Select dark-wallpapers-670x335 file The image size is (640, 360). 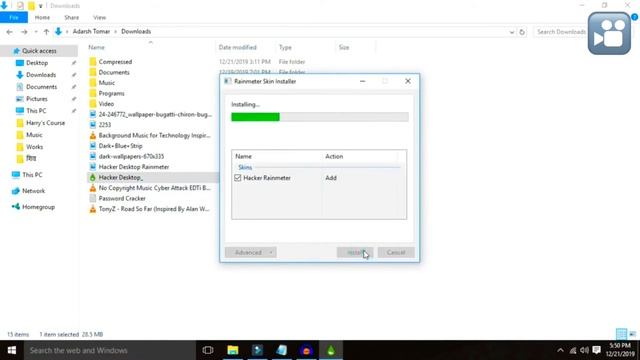click(x=131, y=156)
